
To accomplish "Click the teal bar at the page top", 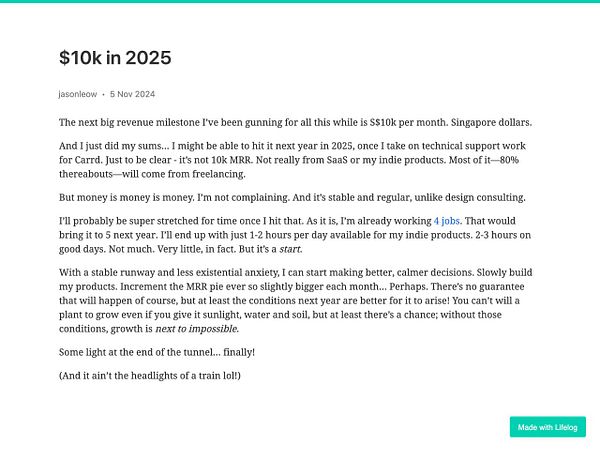I will (x=300, y=1).
